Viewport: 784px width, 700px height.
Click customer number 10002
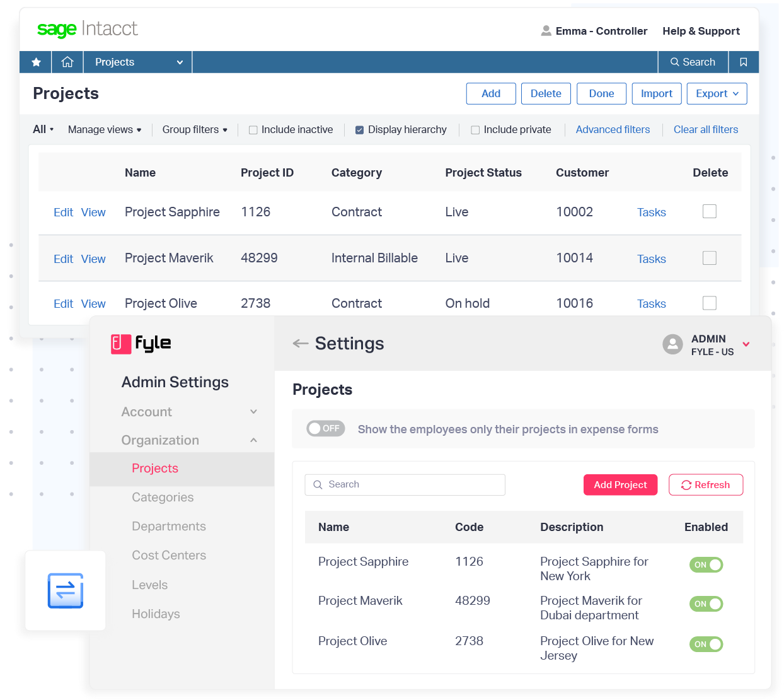point(574,212)
